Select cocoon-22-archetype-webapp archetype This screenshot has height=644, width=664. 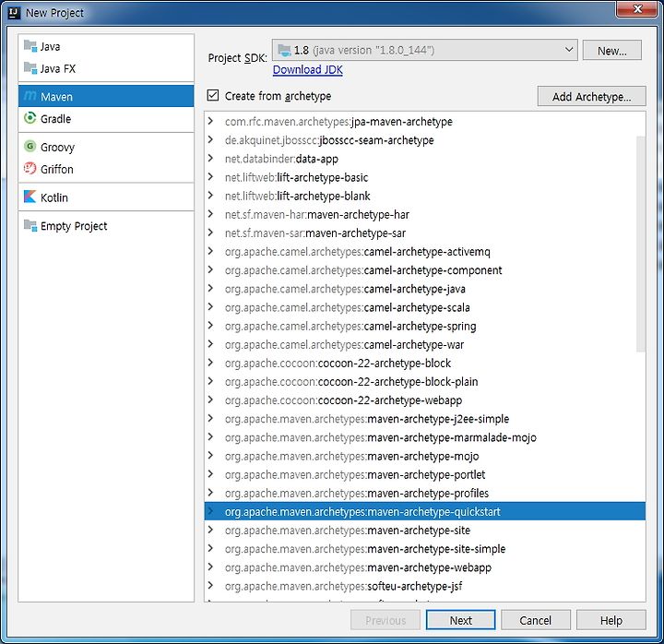tap(425, 400)
